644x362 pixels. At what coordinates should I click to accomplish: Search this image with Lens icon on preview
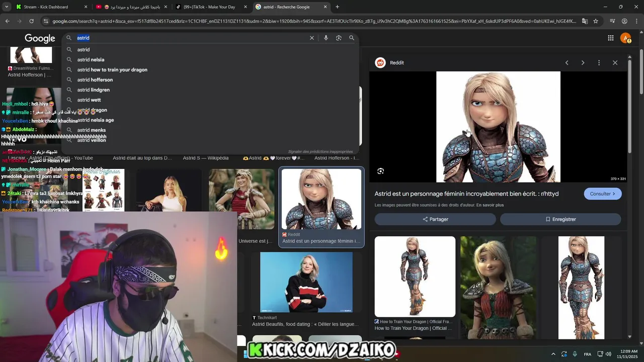pyautogui.click(x=380, y=171)
